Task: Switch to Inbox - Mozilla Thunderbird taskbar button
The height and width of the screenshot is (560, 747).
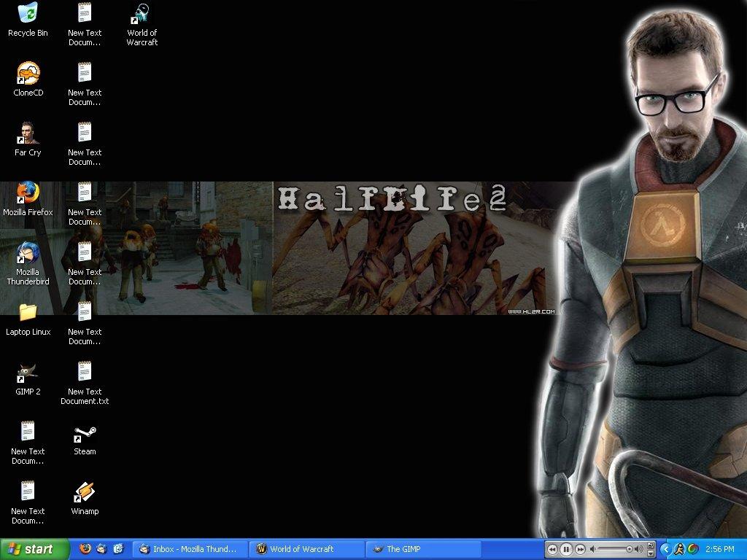Action: coord(189,549)
